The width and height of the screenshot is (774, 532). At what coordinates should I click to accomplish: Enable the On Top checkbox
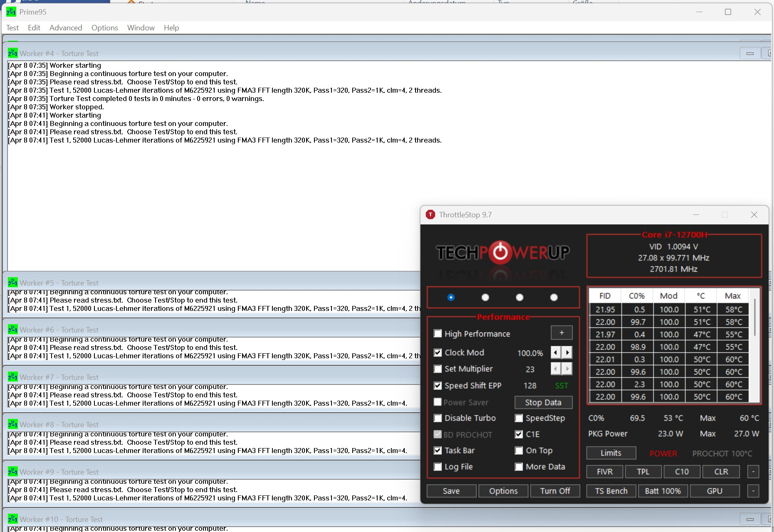(x=519, y=450)
